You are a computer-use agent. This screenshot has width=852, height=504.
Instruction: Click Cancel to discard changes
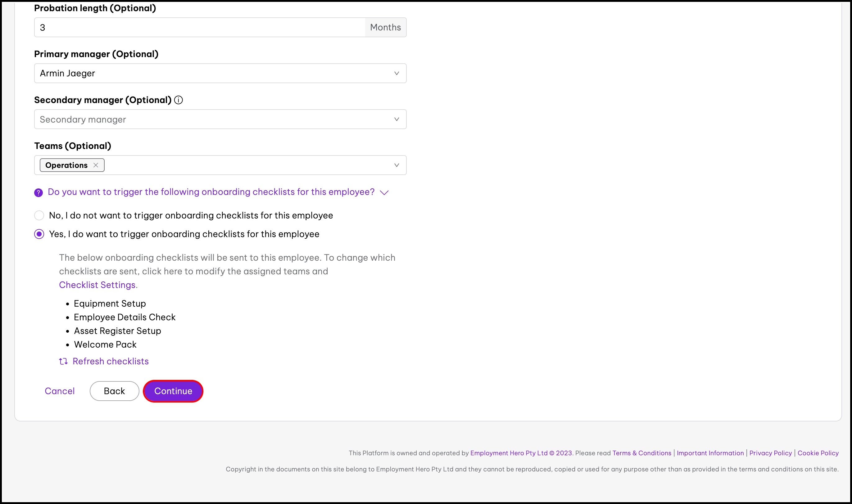point(59,391)
